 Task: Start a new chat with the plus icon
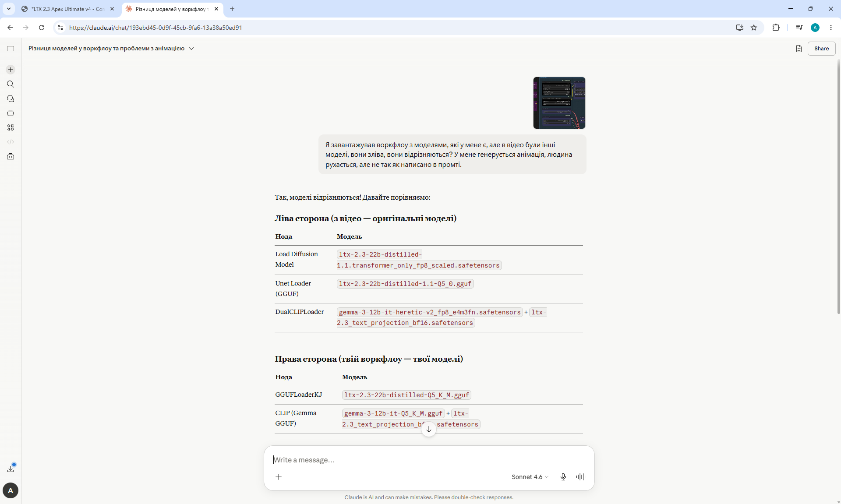point(11,70)
